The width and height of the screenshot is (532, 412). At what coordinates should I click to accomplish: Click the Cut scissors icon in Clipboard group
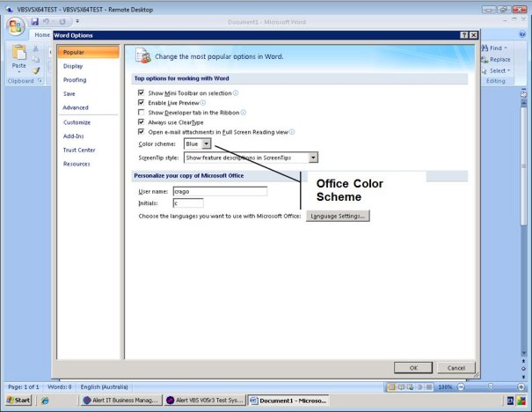pyautogui.click(x=36, y=48)
